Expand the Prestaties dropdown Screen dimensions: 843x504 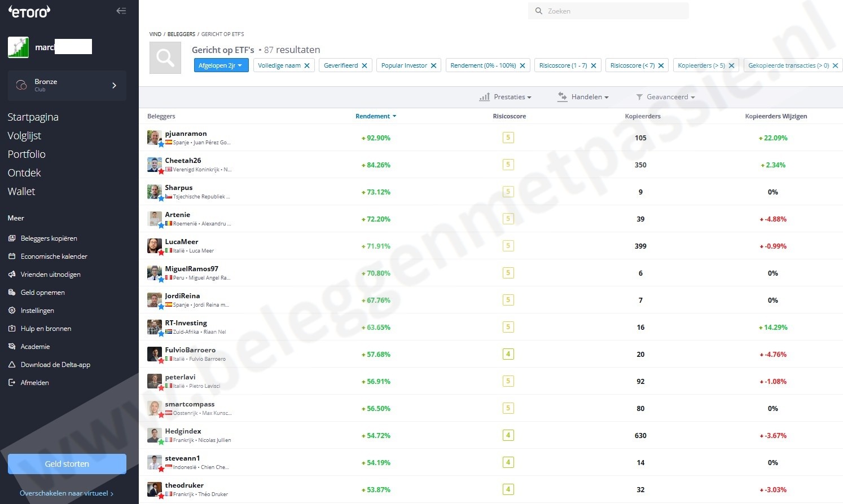506,97
